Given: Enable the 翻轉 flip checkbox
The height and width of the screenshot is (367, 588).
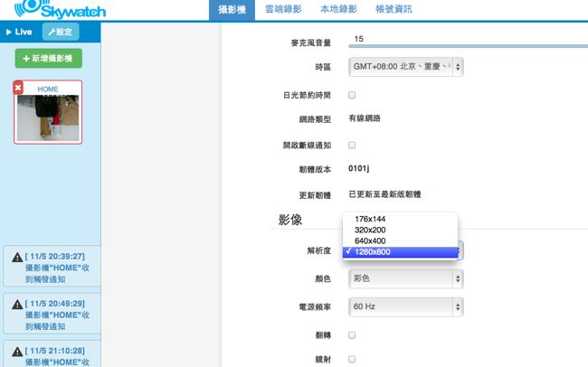Looking at the screenshot, I should coord(352,334).
